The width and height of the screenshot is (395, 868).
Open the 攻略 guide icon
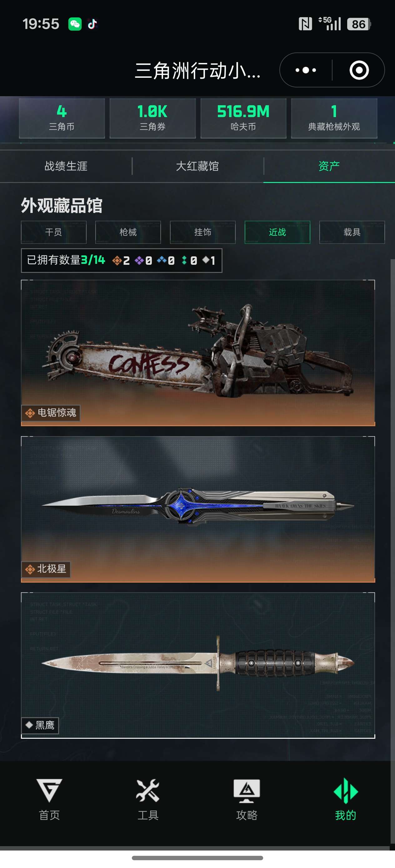247,799
